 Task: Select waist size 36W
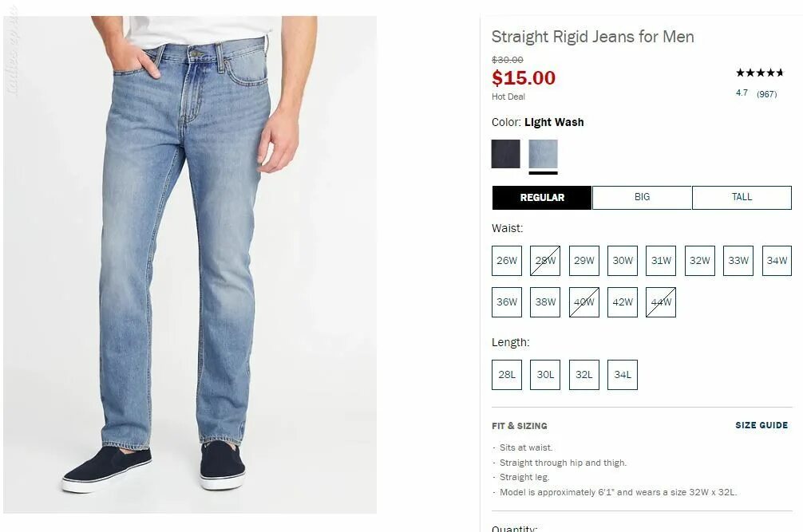point(507,301)
